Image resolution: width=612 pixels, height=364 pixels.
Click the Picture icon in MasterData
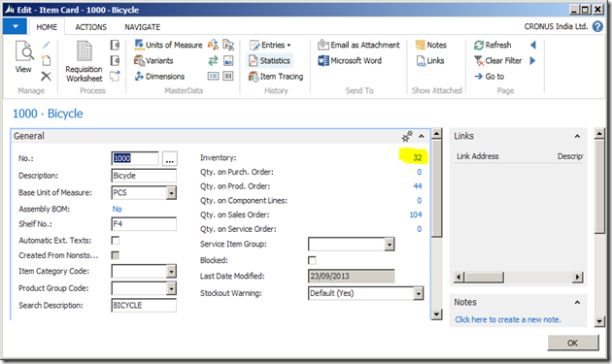tap(228, 60)
